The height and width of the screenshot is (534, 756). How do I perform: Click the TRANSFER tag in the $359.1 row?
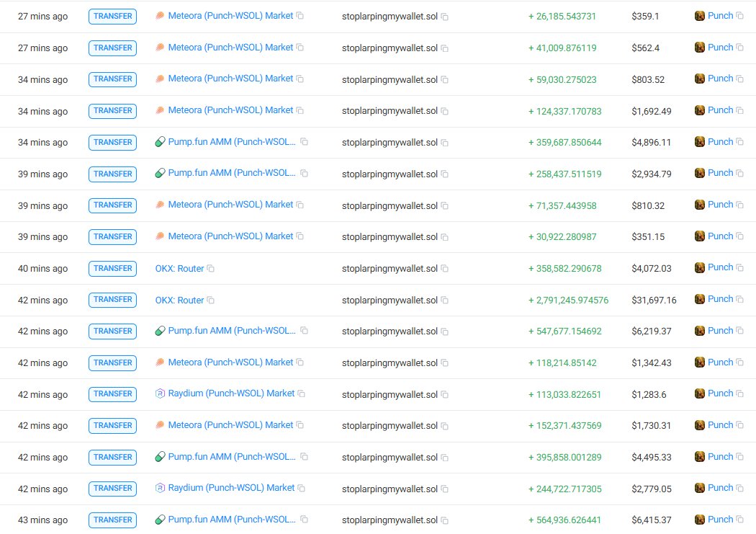coord(113,17)
